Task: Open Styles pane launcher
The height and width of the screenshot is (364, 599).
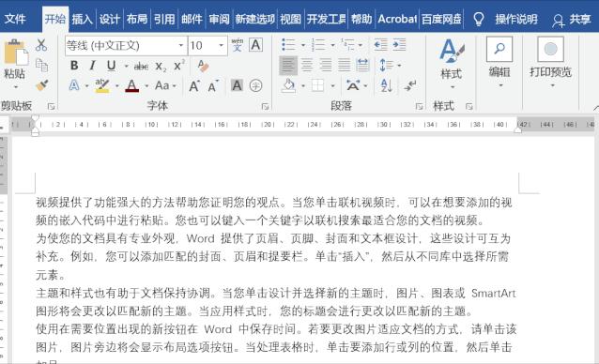Action: point(469,106)
